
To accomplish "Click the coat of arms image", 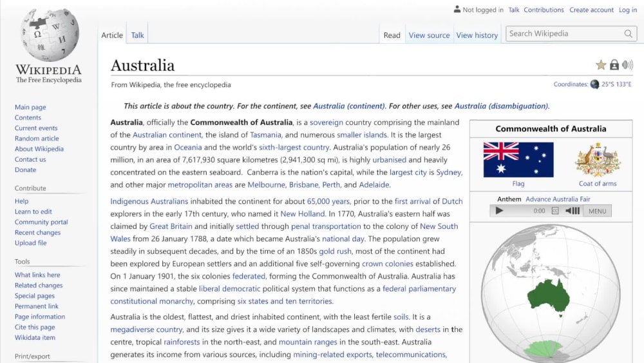I will [598, 159].
